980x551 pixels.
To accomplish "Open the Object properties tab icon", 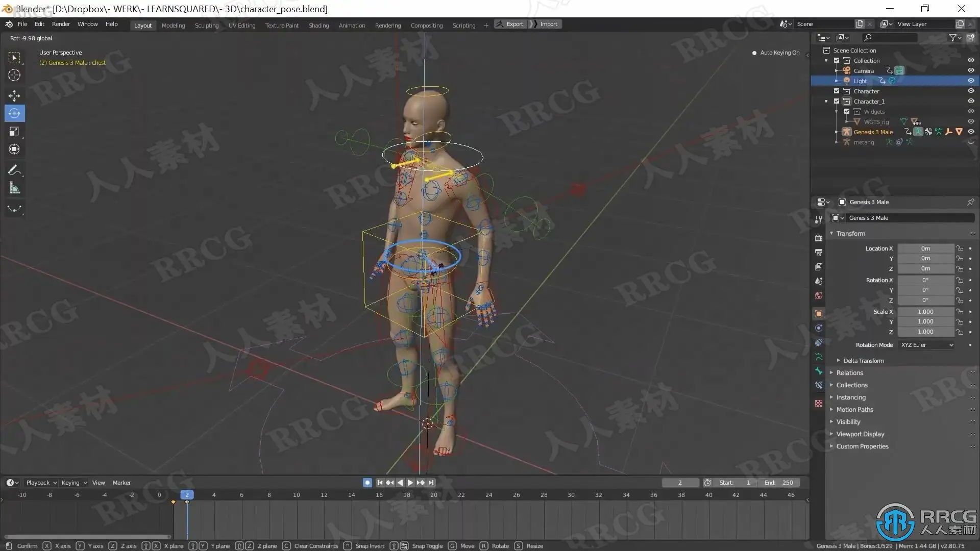I will click(x=819, y=314).
